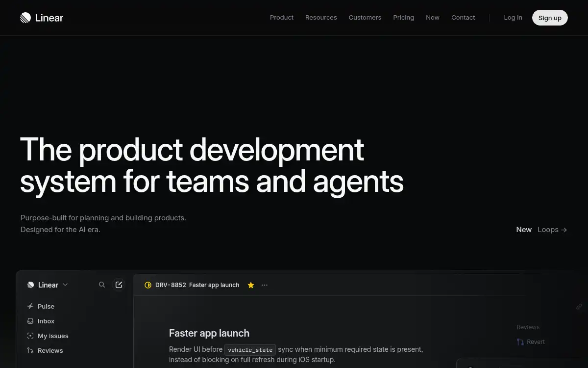The height and width of the screenshot is (368, 588).
Task: Open the Now page
Action: [433, 18]
